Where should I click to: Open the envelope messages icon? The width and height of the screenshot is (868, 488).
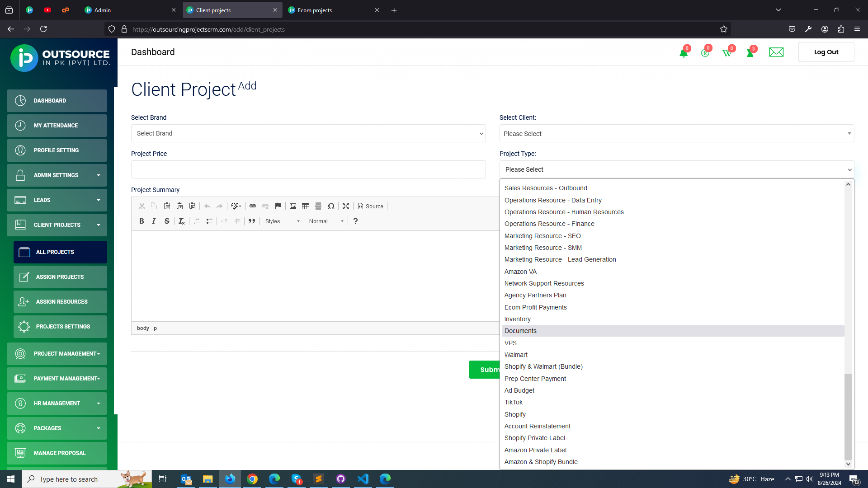(776, 52)
